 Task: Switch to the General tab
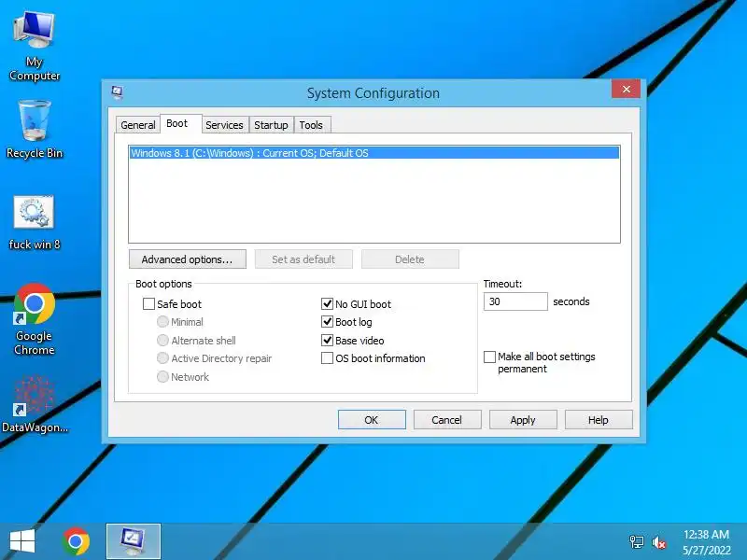(x=137, y=125)
